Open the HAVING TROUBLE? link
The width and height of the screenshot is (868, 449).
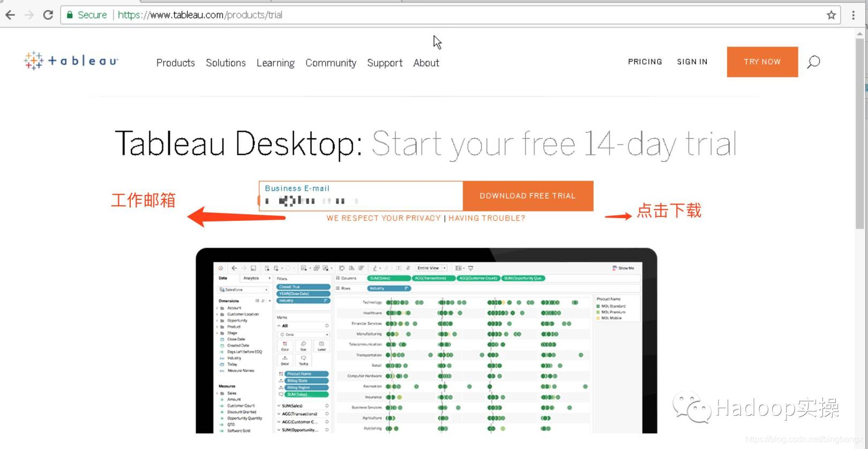point(487,218)
